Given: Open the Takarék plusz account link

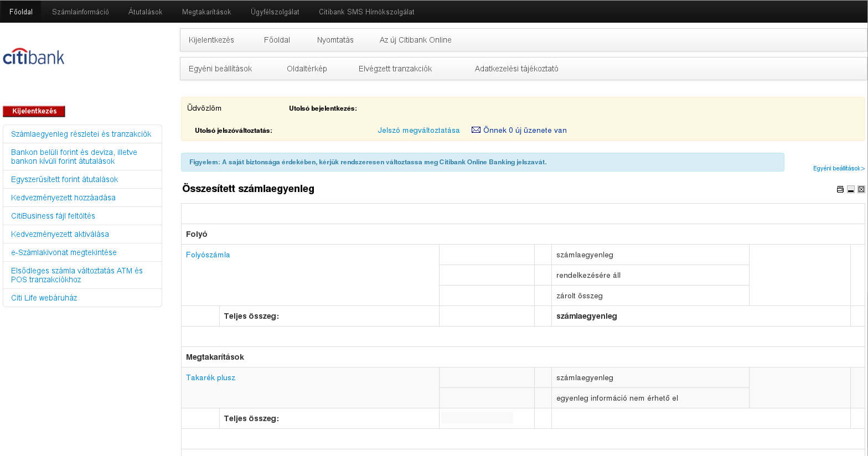Looking at the screenshot, I should coord(210,377).
